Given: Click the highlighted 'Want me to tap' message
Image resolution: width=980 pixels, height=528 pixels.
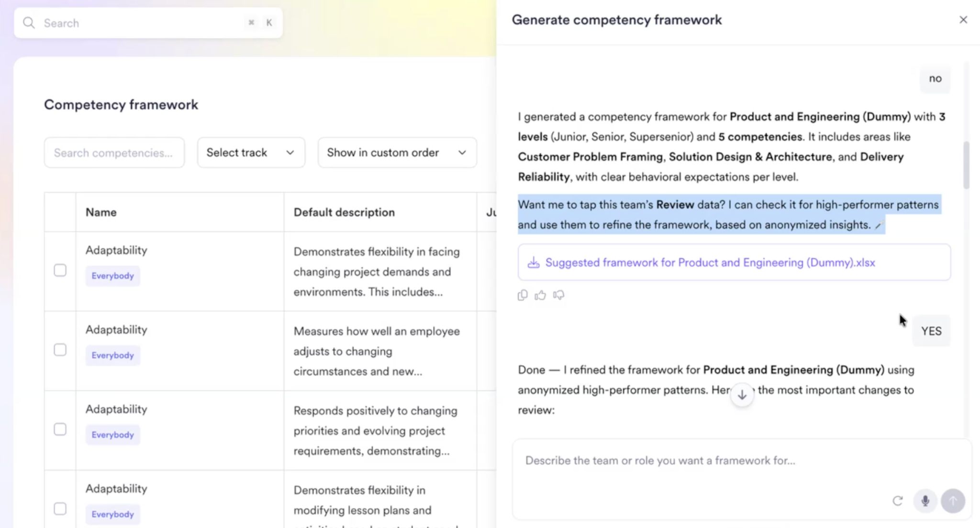Looking at the screenshot, I should click(729, 215).
